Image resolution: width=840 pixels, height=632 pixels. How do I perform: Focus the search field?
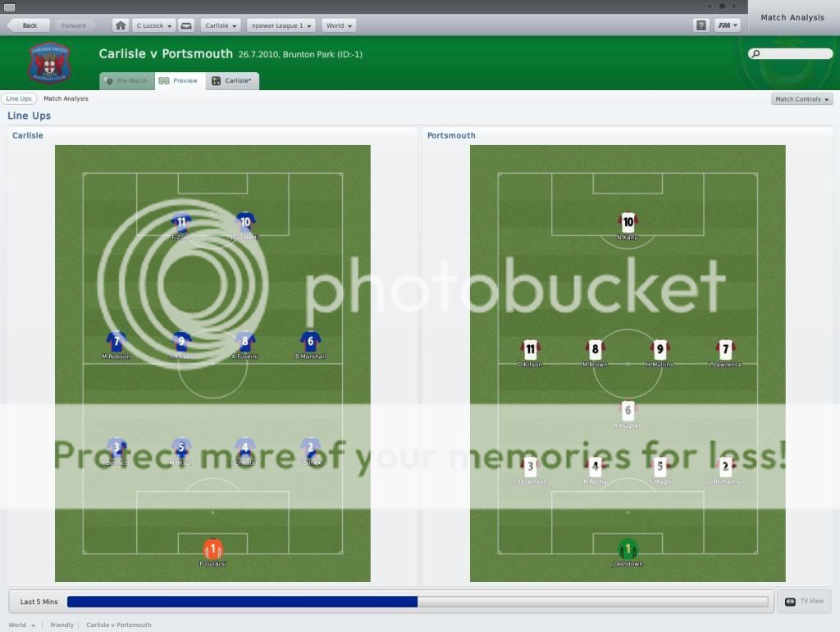[791, 53]
